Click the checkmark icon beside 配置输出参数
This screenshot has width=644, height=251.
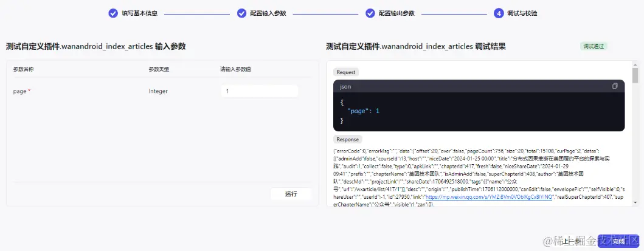point(370,13)
